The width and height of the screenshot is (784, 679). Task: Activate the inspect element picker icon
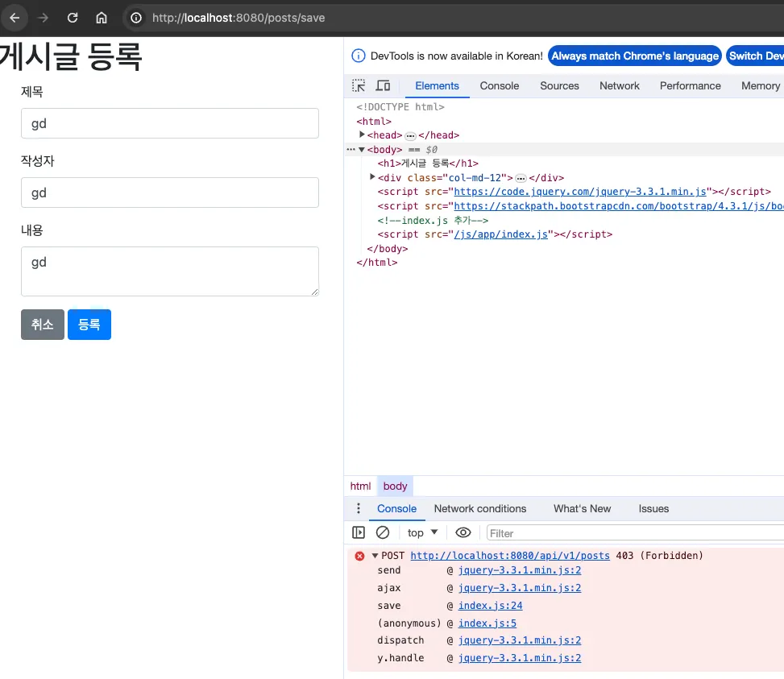[x=359, y=85]
